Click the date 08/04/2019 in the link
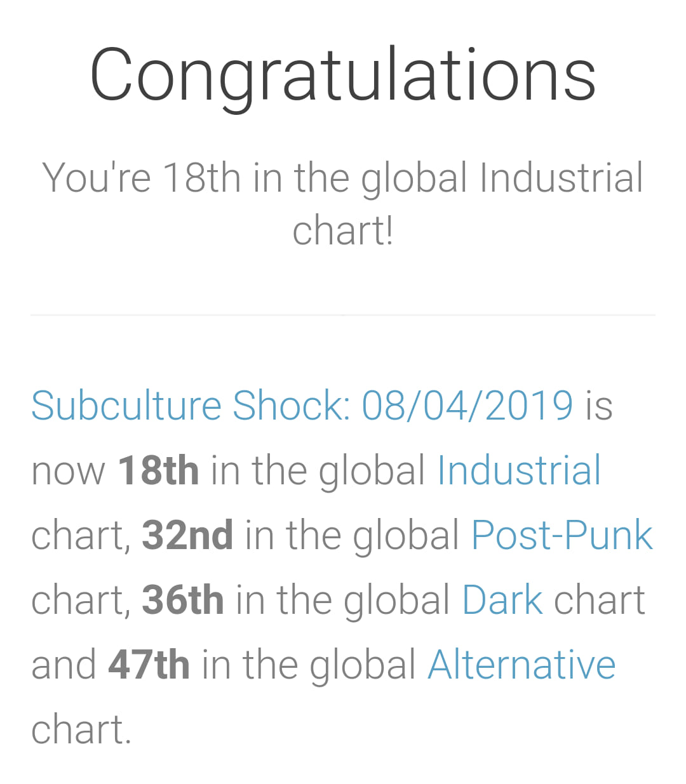This screenshot has width=686, height=784. (x=467, y=405)
